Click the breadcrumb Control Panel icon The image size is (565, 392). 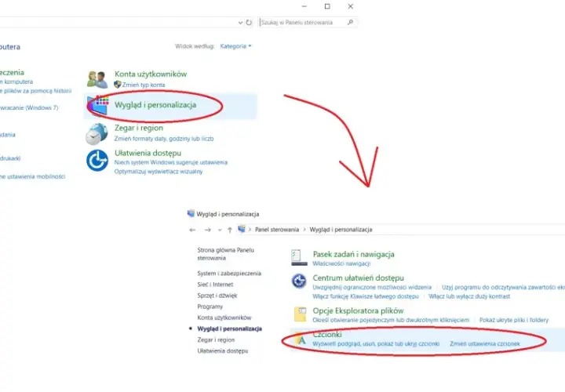242,229
